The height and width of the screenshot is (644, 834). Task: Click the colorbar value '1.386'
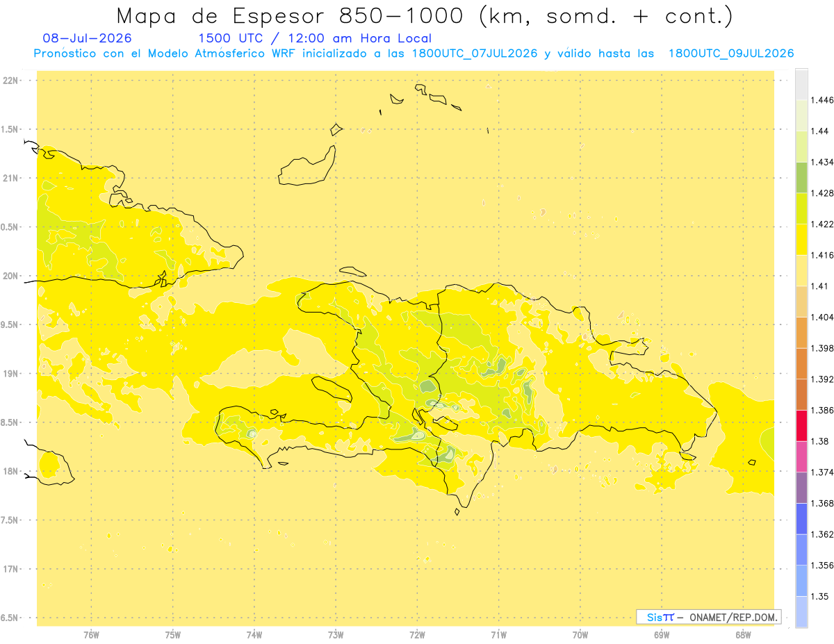click(x=821, y=411)
